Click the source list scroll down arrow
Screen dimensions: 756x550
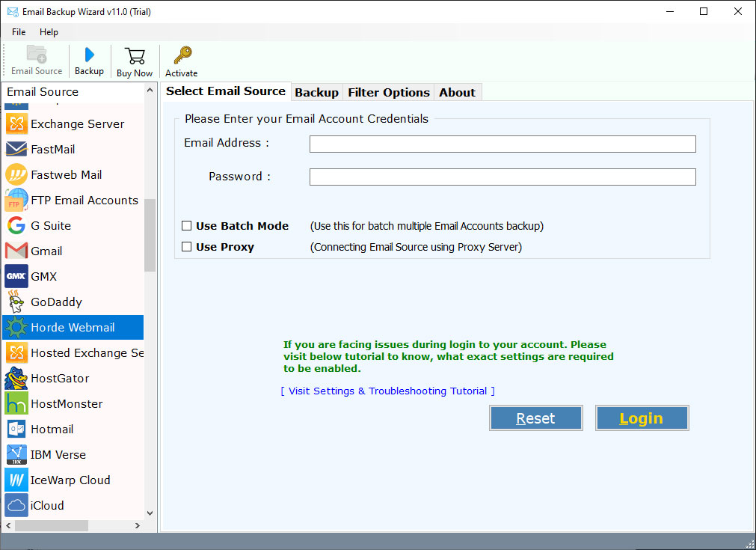[150, 513]
